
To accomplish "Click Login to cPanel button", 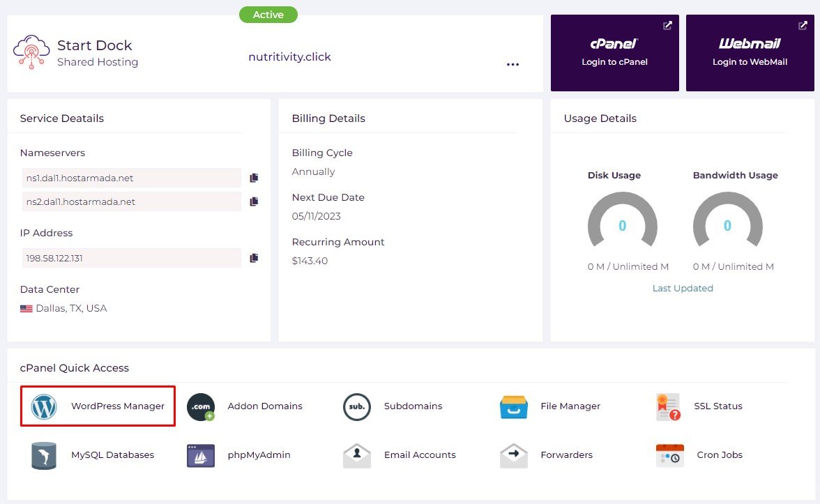I will click(x=614, y=53).
